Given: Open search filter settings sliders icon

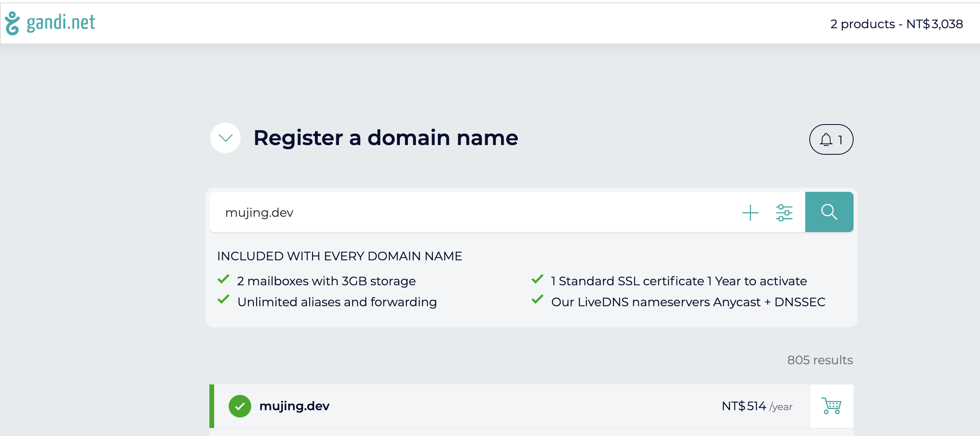Looking at the screenshot, I should pyautogui.click(x=784, y=212).
